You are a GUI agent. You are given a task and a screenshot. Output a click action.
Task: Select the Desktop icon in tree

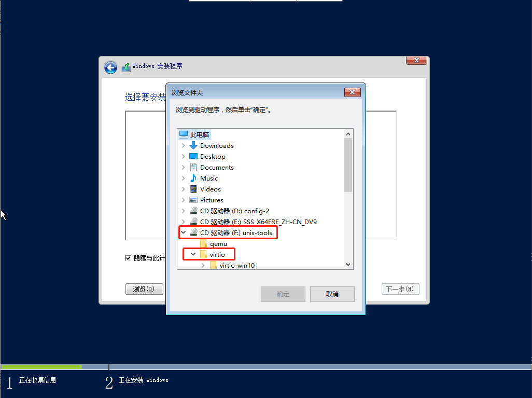[x=193, y=156]
